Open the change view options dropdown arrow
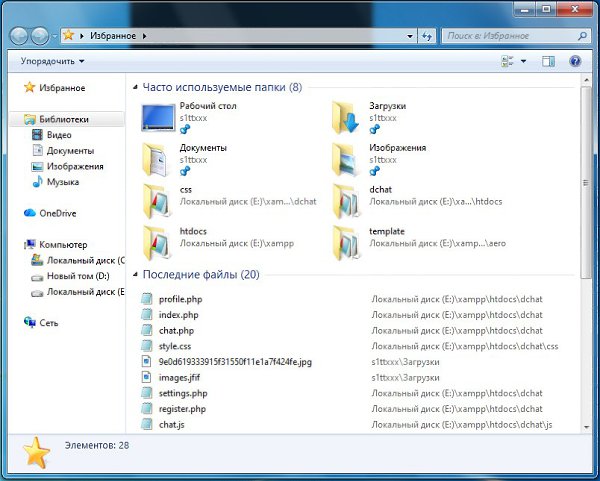 (x=523, y=61)
